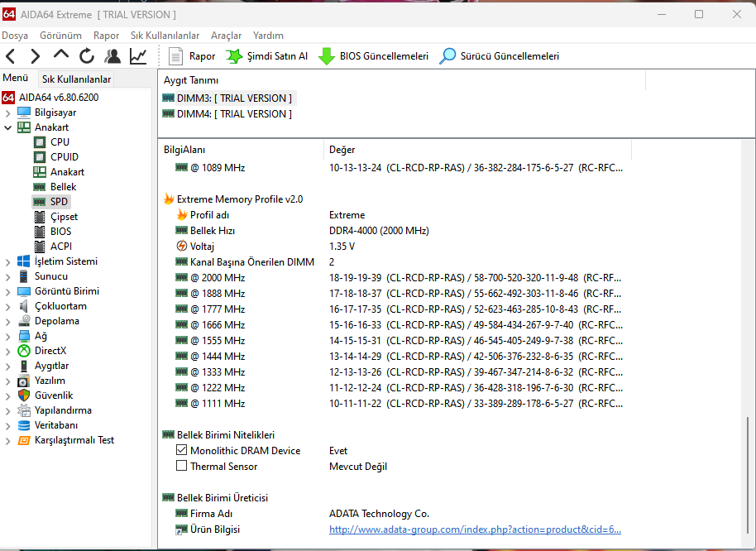
Task: Open BIOS Güncellemeleri
Action: (x=373, y=56)
